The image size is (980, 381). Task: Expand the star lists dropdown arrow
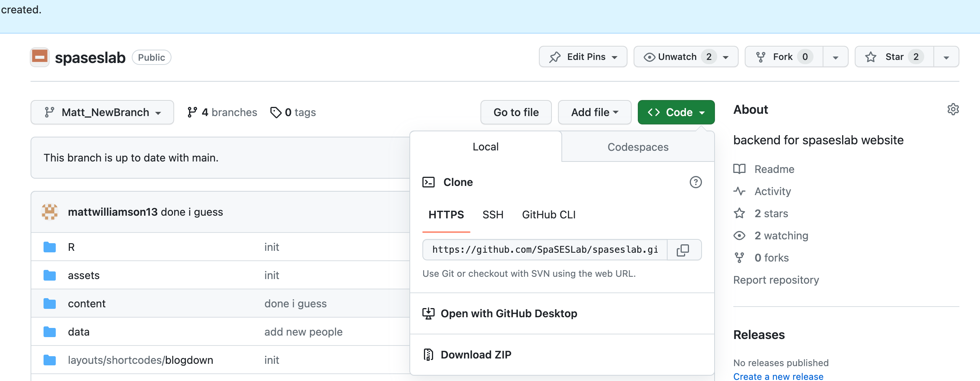tap(946, 57)
